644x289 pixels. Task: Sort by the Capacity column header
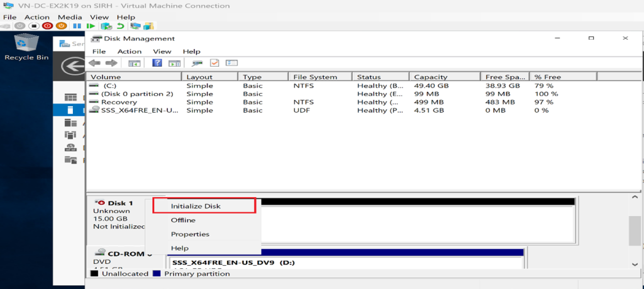[x=430, y=77]
